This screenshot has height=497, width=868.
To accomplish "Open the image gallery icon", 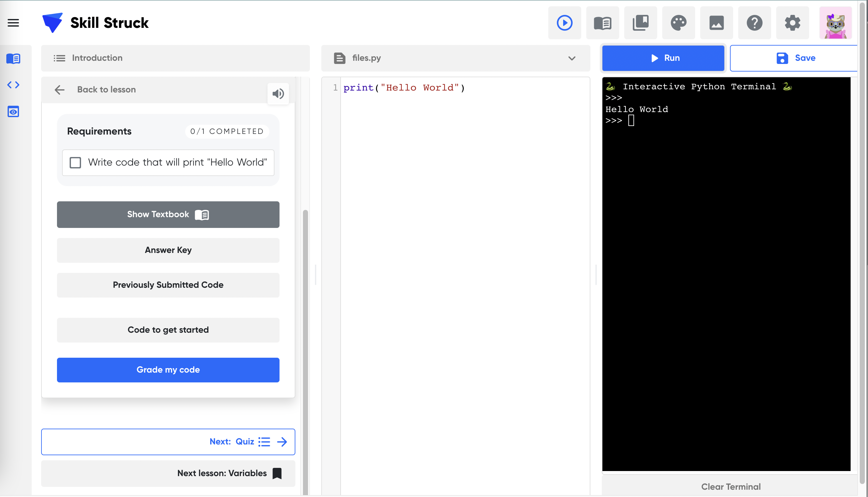I will pyautogui.click(x=716, y=23).
